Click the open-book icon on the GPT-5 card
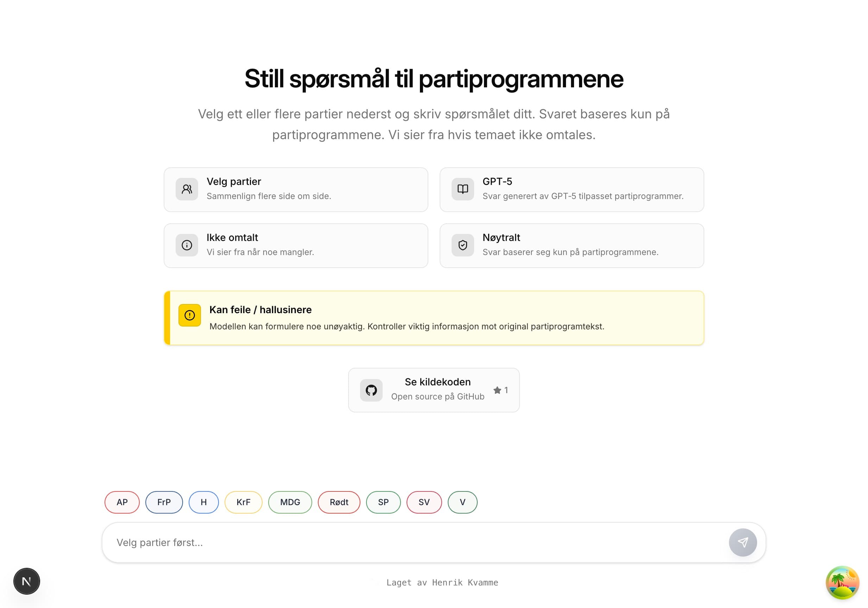The image size is (868, 608). coord(463,189)
